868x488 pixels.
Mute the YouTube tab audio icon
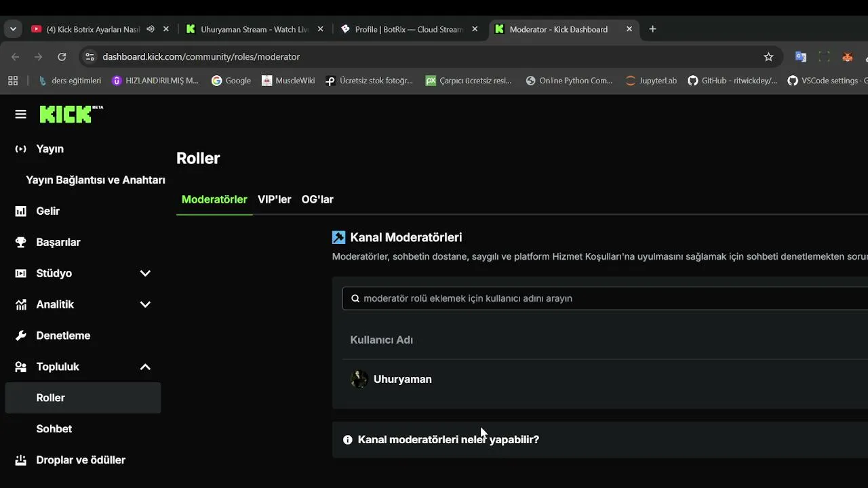[x=151, y=29]
